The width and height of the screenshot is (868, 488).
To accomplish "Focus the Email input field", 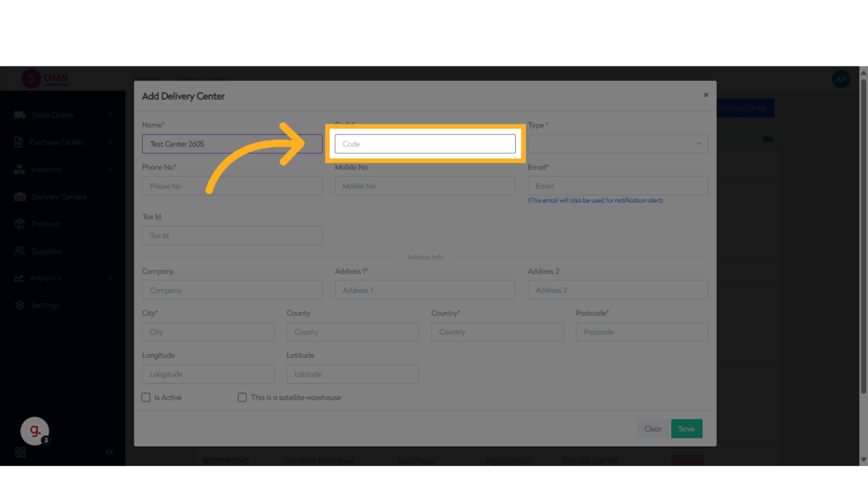I will 617,186.
